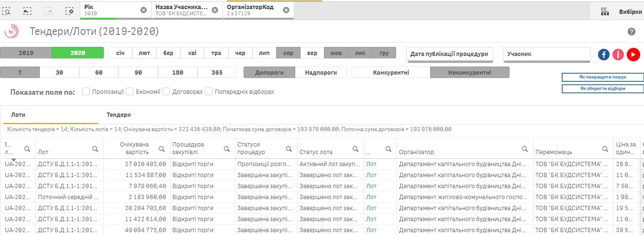The height and width of the screenshot is (235, 644).
Task: Enable Економії fields checkbox
Action: (129, 91)
